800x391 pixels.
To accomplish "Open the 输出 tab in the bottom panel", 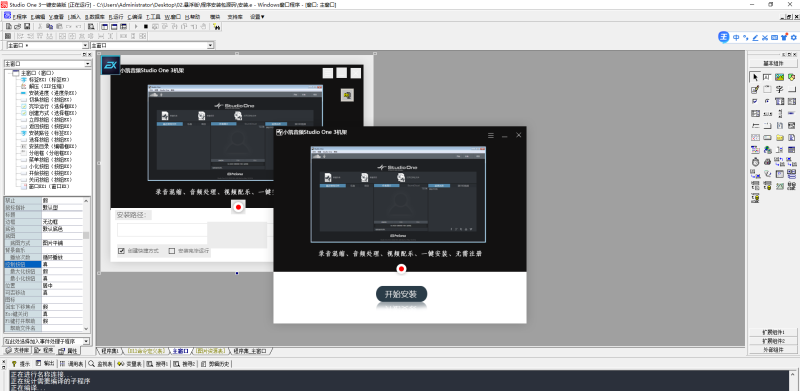I will [x=46, y=363].
